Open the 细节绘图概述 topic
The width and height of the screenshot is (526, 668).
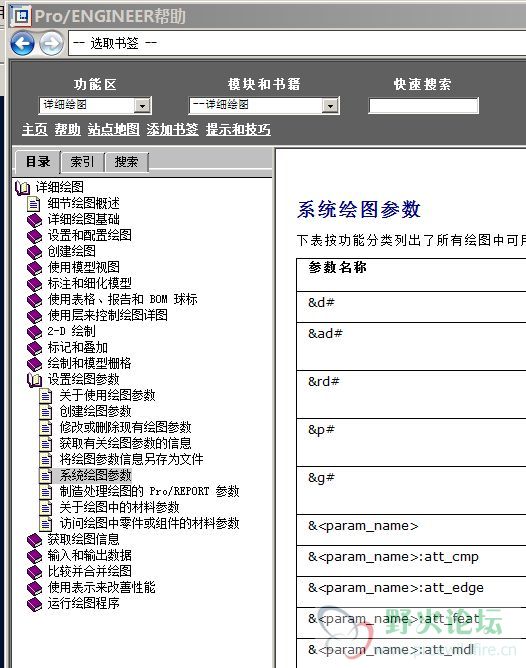[x=83, y=203]
